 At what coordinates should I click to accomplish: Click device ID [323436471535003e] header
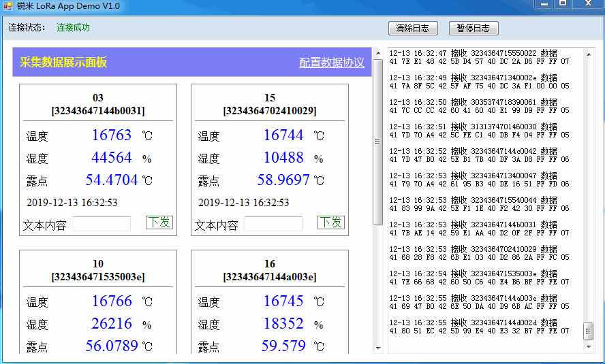(x=98, y=278)
